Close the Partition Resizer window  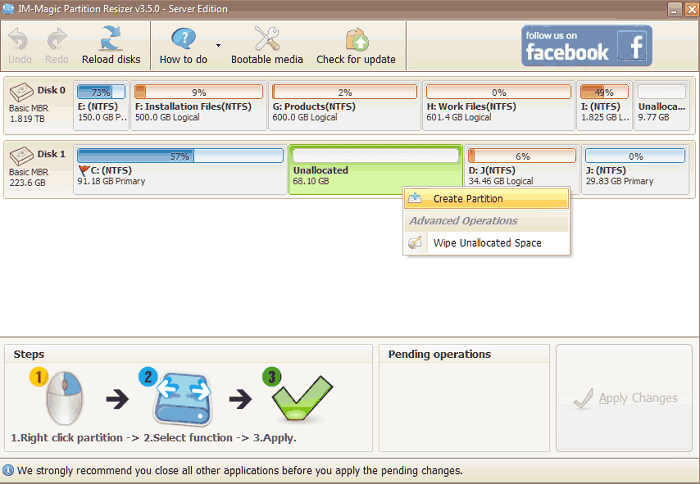pyautogui.click(x=691, y=9)
